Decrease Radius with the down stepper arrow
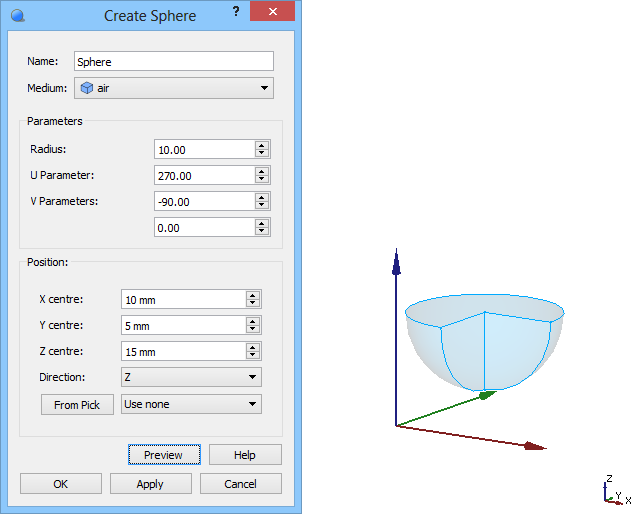 click(x=262, y=153)
